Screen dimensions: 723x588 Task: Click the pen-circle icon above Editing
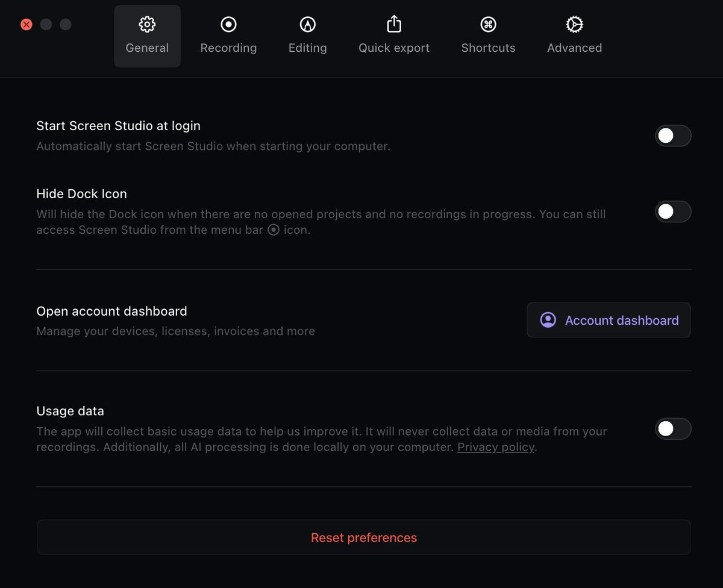click(308, 25)
